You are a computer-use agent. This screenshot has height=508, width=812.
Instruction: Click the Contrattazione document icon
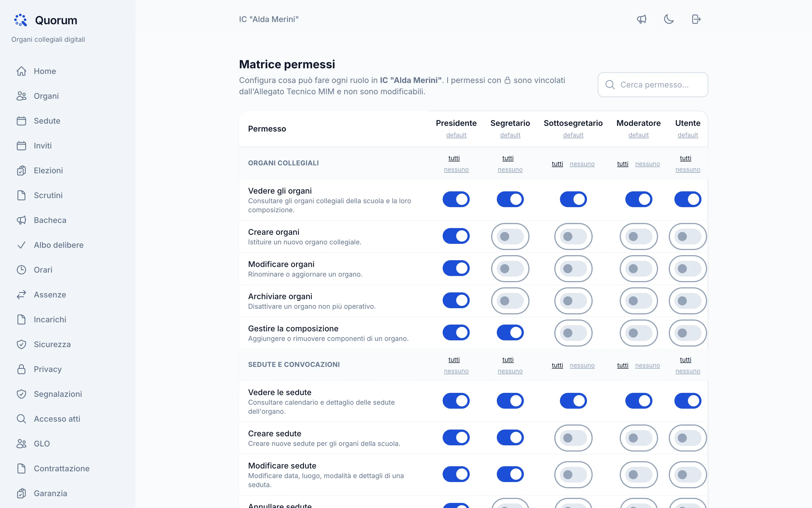(x=21, y=469)
